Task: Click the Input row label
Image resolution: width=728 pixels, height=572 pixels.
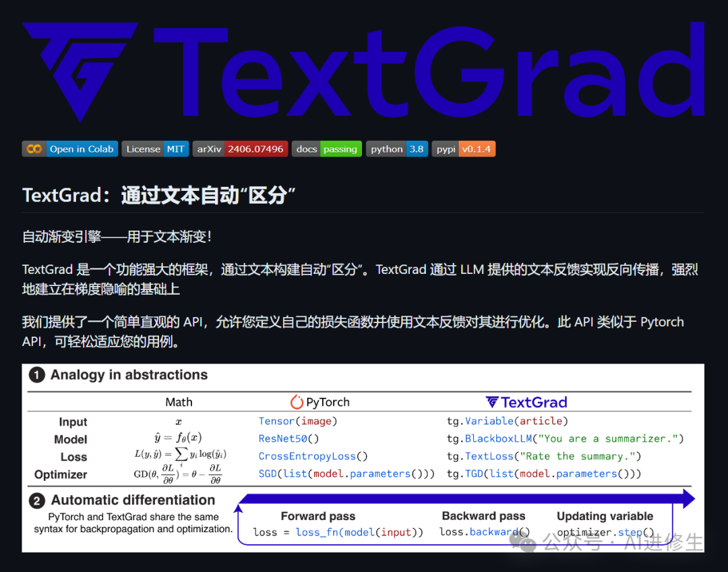Action: [x=73, y=422]
